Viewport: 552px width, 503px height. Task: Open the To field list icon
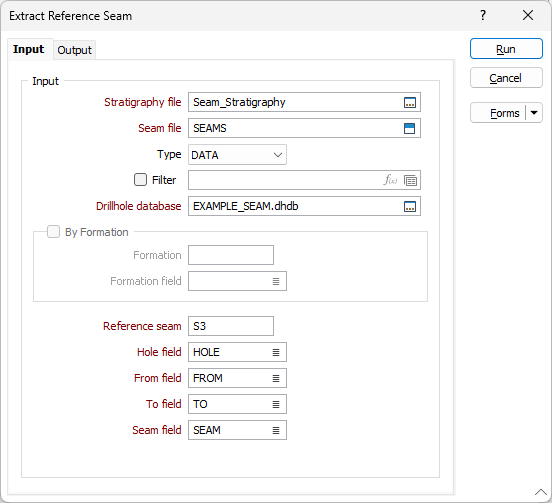tap(276, 404)
